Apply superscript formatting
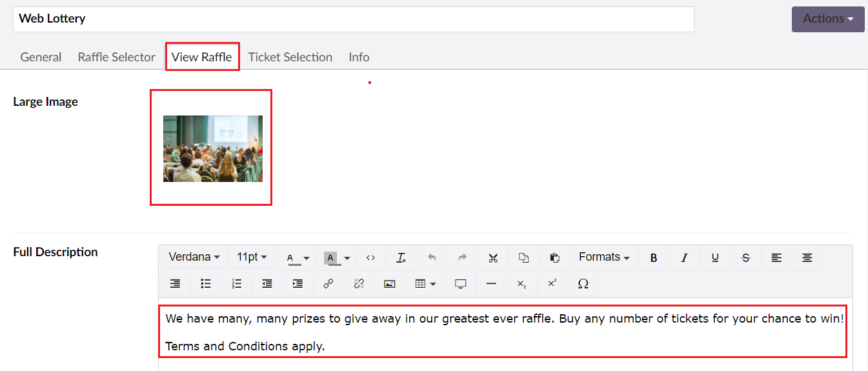Image resolution: width=868 pixels, height=371 pixels. point(552,283)
